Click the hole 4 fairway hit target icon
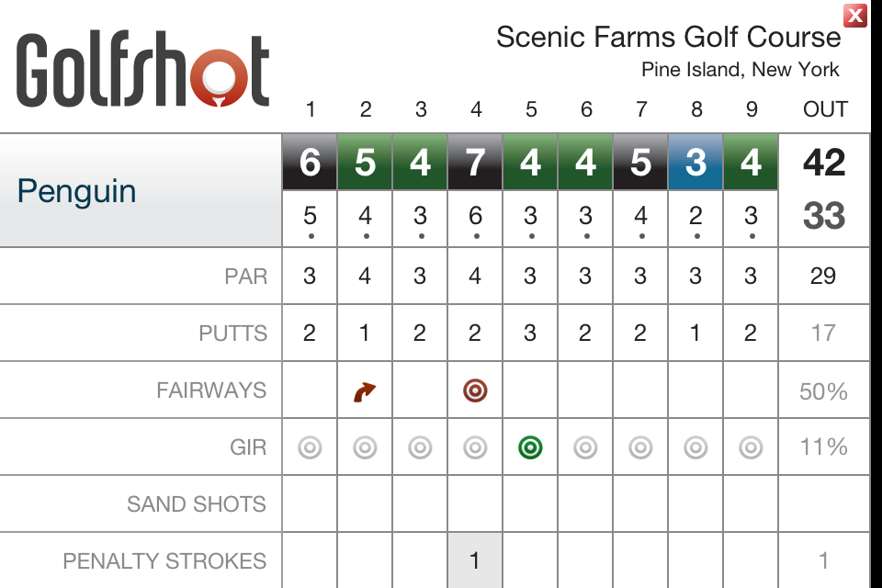Screen dimensions: 882x588 coord(475,390)
